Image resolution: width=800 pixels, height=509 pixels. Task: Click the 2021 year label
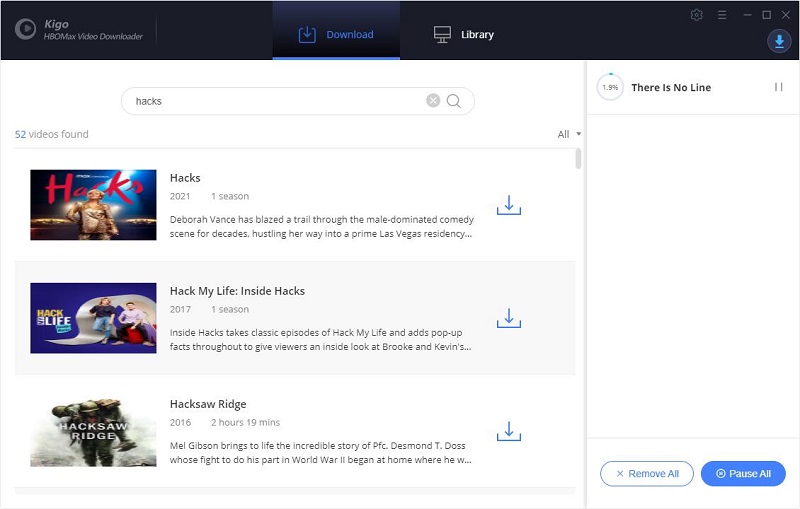pyautogui.click(x=180, y=196)
